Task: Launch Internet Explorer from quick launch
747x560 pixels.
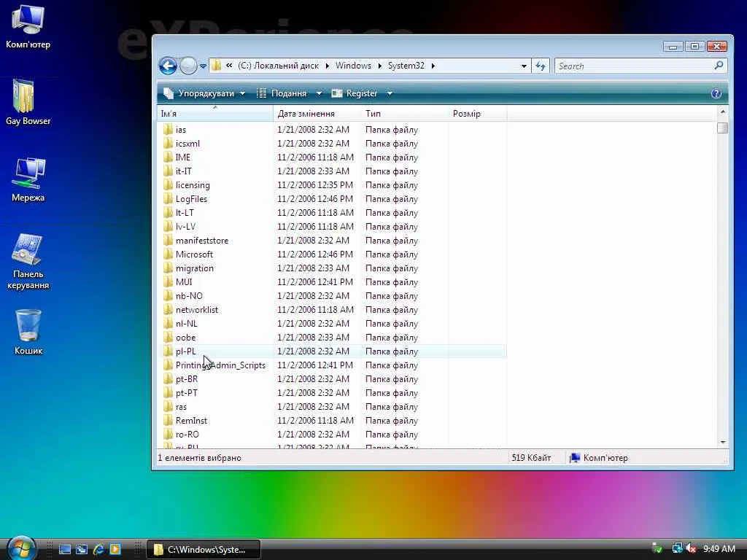Action: pyautogui.click(x=98, y=549)
